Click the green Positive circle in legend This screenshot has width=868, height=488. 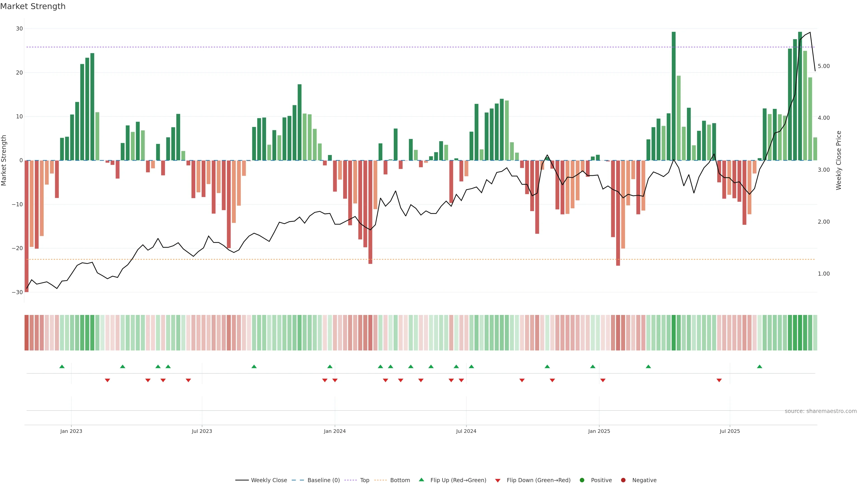pos(582,480)
